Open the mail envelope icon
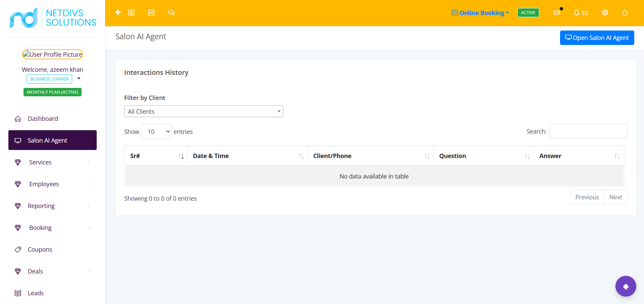This screenshot has width=644, height=304. pyautogui.click(x=557, y=12)
